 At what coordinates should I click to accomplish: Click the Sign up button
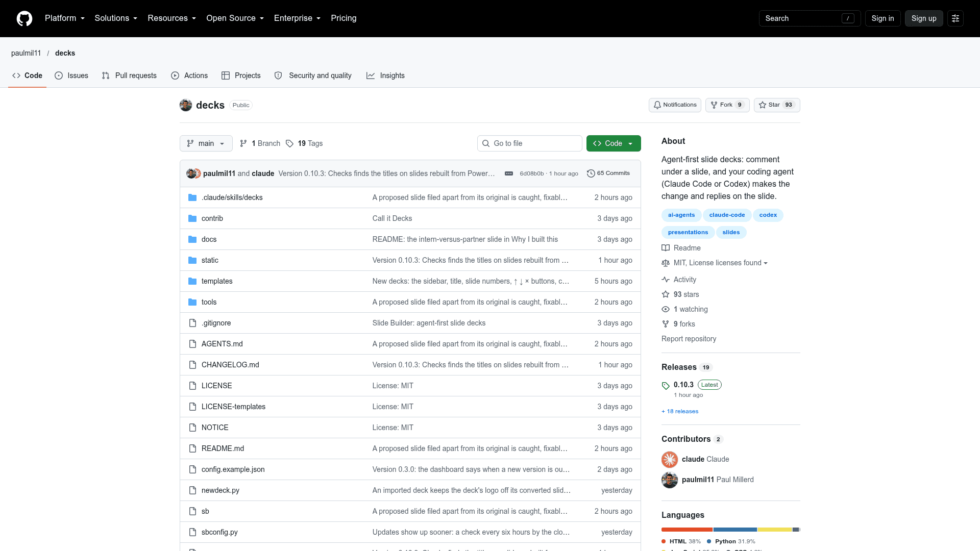(924, 18)
